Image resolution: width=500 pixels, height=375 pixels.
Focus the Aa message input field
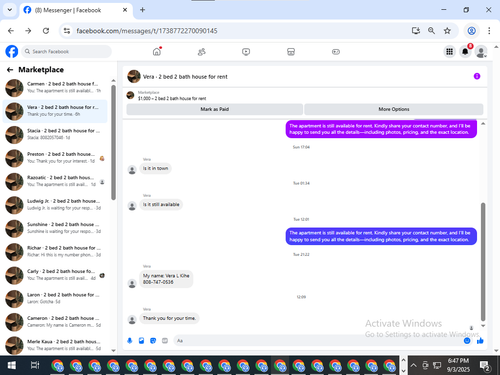(317, 341)
